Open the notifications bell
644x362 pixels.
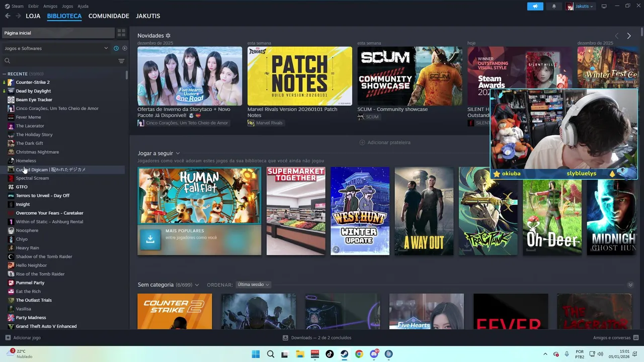pos(554,6)
